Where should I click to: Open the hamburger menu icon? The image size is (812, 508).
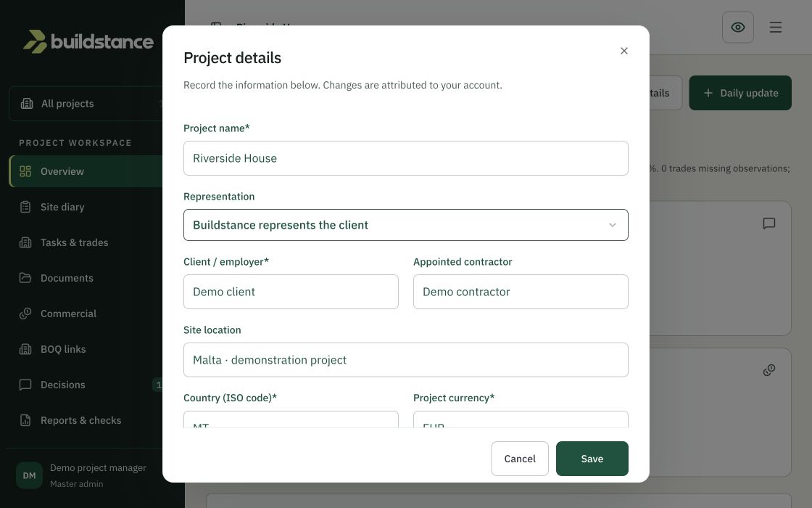(775, 27)
